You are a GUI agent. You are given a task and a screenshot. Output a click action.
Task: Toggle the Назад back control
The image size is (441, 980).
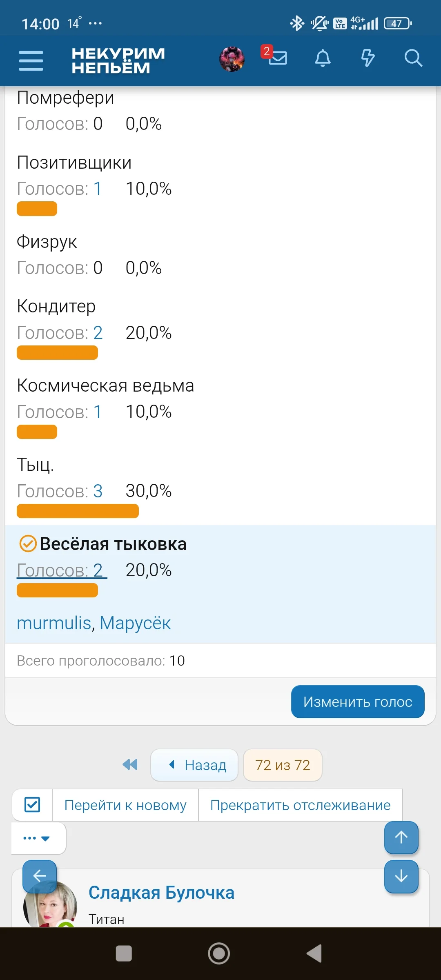[x=194, y=765]
